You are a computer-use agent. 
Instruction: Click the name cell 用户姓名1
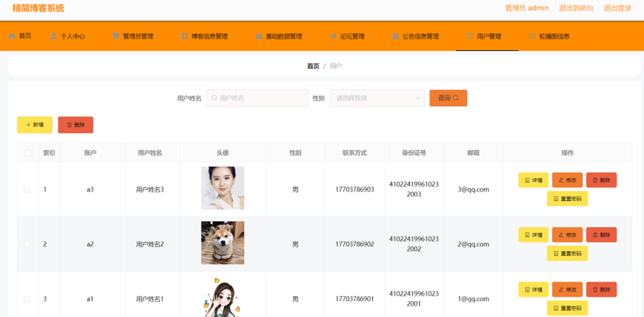pyautogui.click(x=150, y=299)
